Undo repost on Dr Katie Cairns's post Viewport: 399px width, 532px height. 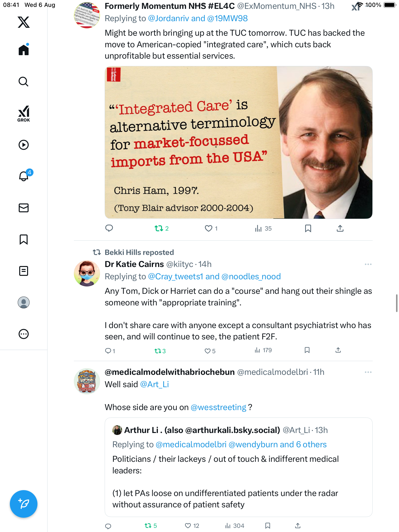tap(158, 351)
